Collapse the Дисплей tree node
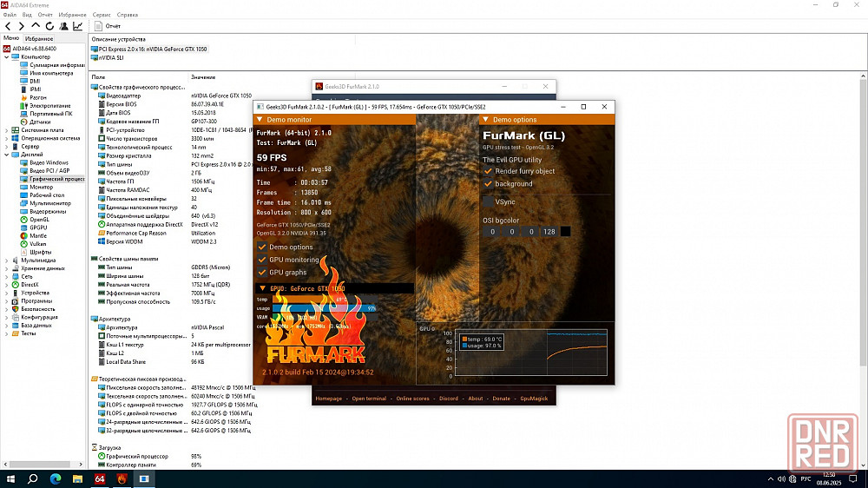Viewport: 868px width, 488px height. click(x=7, y=155)
